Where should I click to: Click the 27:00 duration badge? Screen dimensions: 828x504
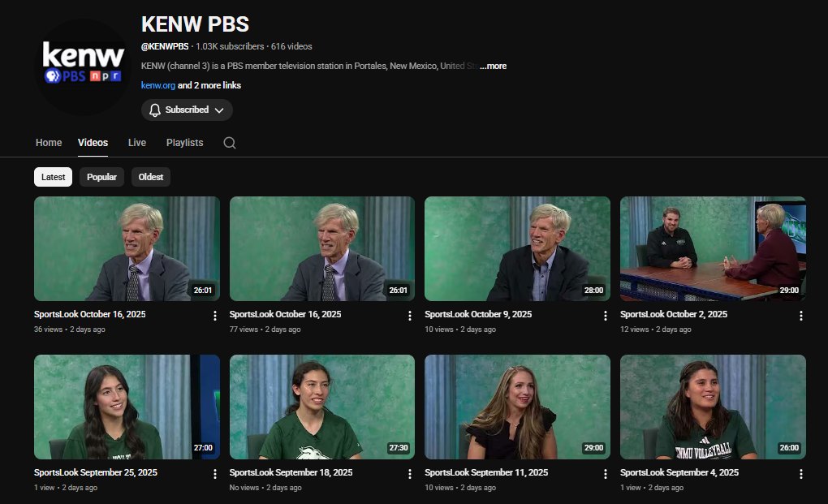click(203, 448)
